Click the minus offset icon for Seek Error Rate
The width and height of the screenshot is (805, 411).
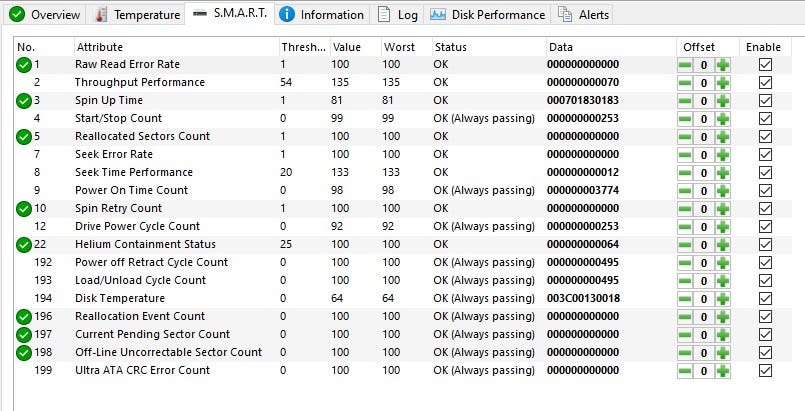pos(685,155)
